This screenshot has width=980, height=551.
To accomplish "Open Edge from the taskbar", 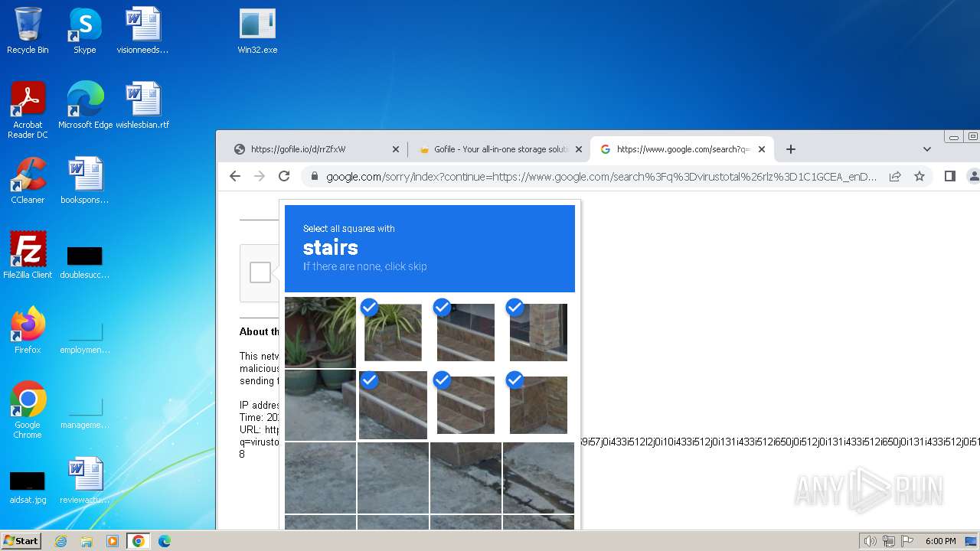I will tap(164, 541).
